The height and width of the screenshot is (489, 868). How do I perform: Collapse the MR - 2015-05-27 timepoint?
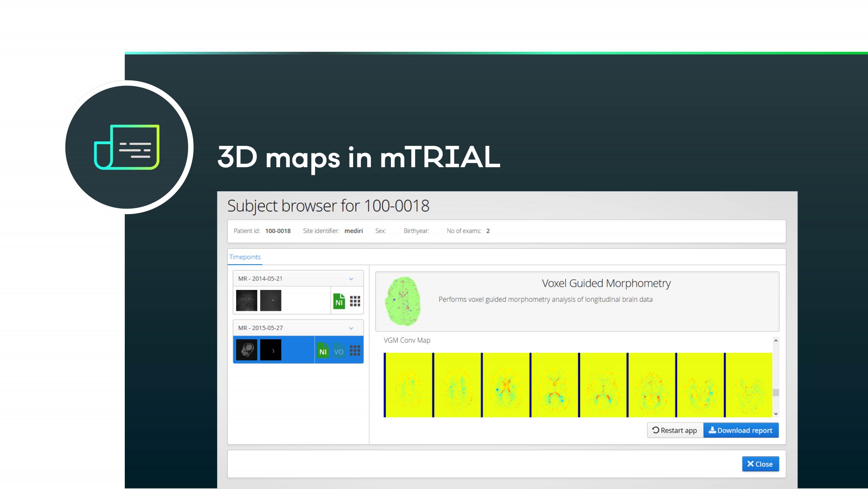351,328
